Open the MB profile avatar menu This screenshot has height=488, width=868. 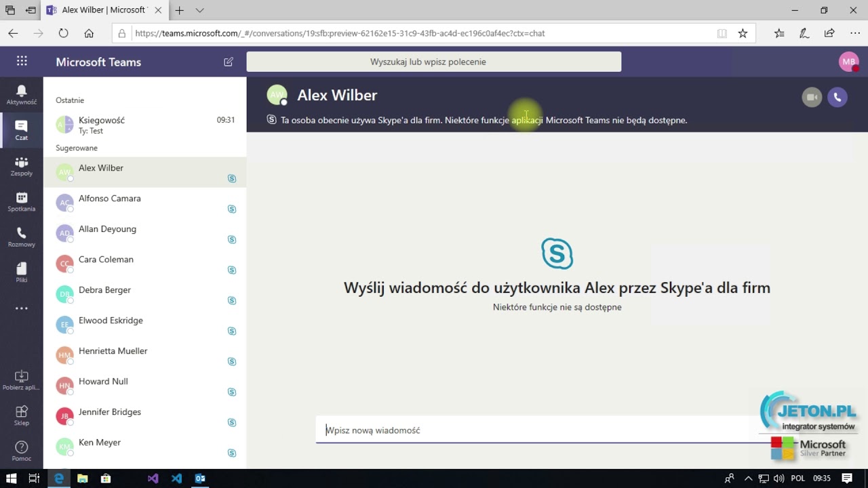(848, 62)
